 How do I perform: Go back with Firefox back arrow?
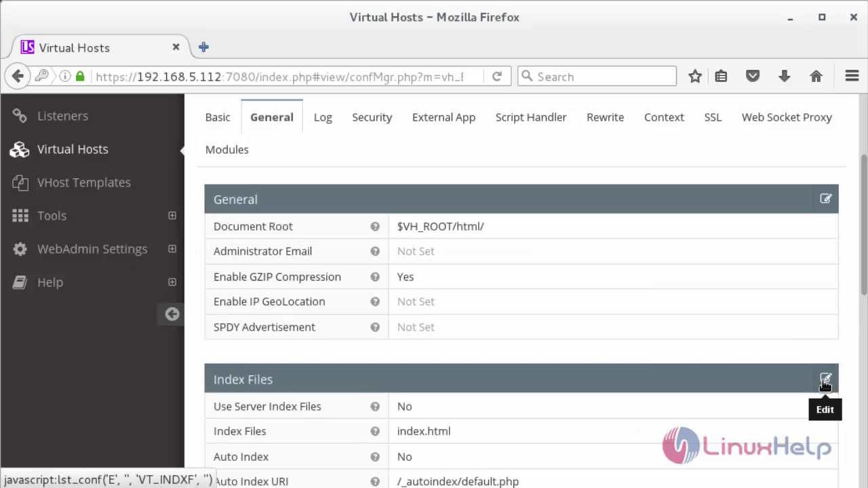(x=18, y=77)
